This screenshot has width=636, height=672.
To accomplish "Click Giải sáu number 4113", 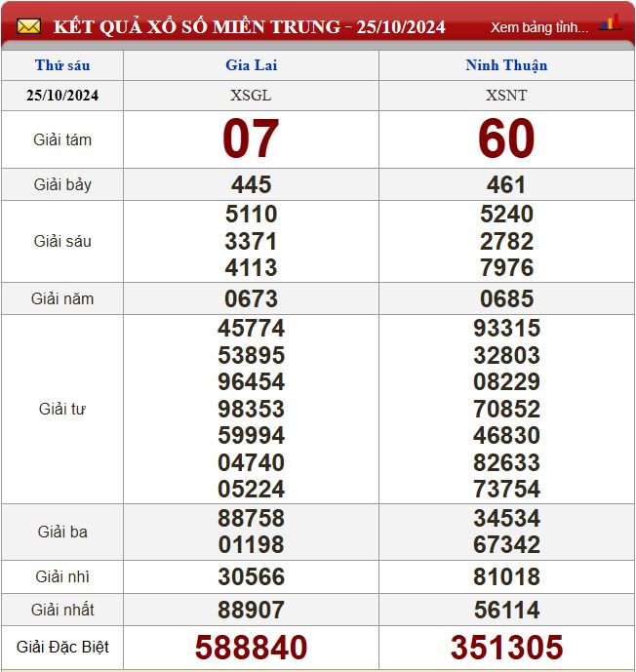I will 251,268.
